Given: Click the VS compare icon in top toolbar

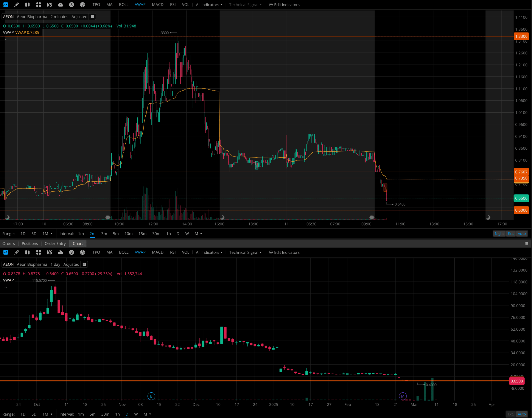Looking at the screenshot, I should [50, 5].
